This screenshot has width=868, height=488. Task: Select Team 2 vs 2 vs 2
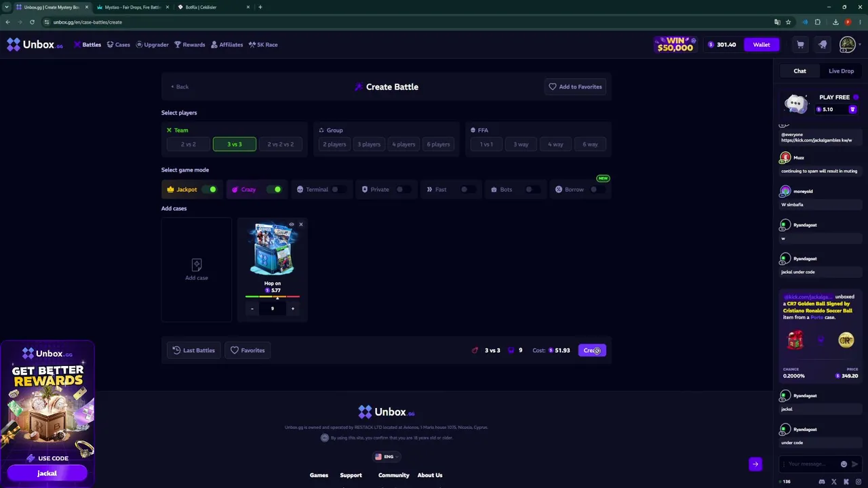point(281,144)
